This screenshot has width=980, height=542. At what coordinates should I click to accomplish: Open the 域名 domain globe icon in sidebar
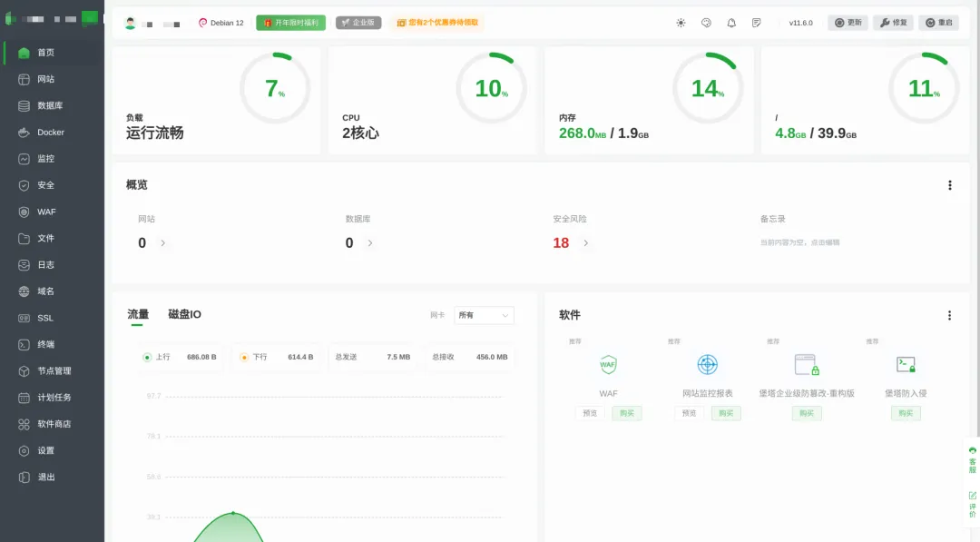coord(24,291)
